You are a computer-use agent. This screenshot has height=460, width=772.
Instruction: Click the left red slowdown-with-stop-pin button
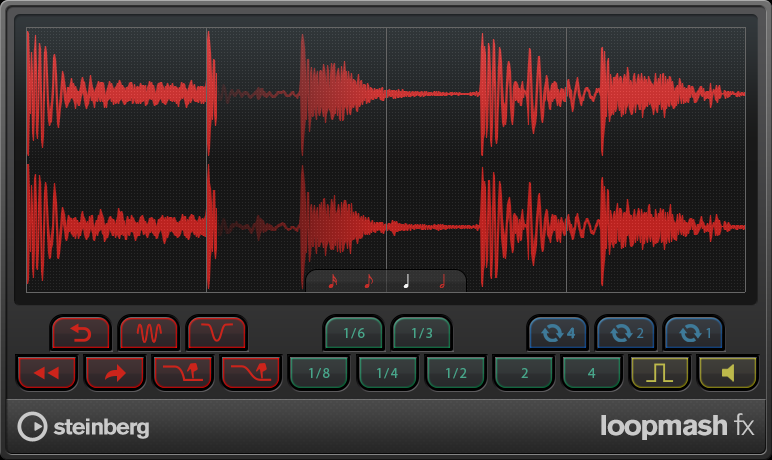(x=183, y=373)
